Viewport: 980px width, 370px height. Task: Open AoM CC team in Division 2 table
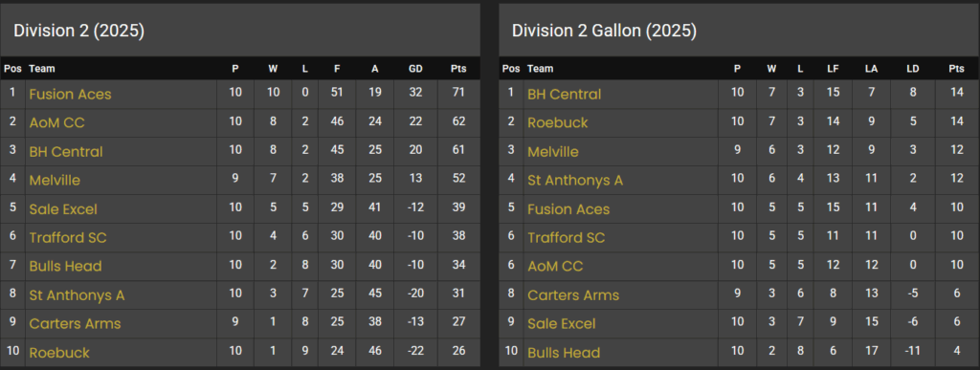(x=56, y=123)
